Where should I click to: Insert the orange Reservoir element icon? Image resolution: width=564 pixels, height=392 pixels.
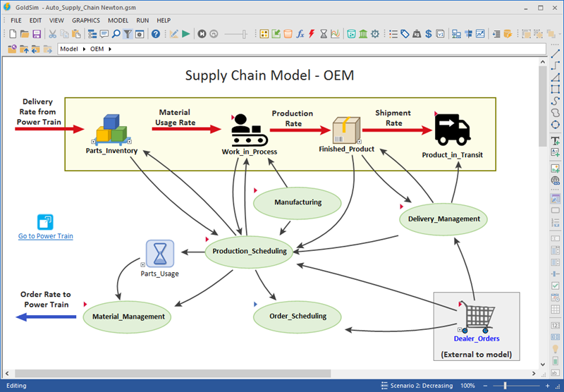288,34
